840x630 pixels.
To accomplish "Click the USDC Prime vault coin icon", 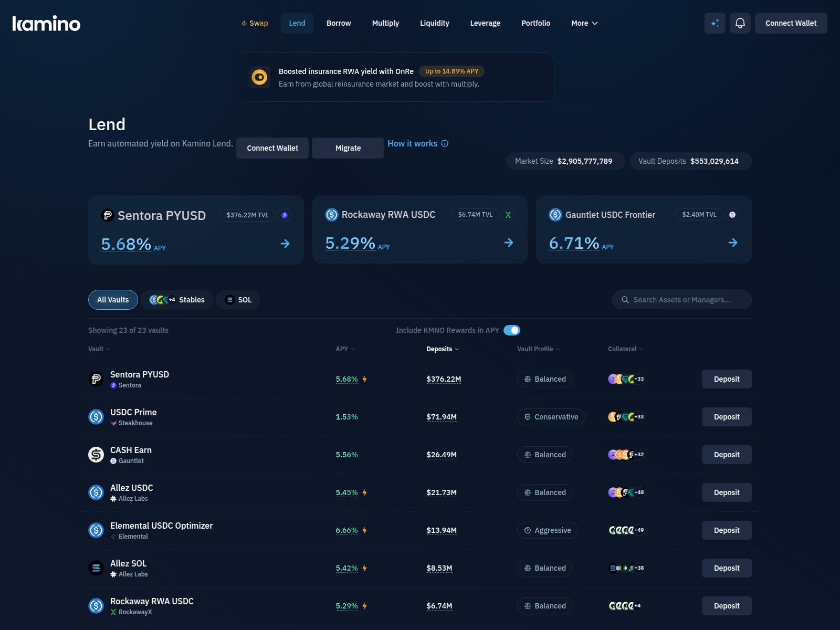I will tap(96, 417).
